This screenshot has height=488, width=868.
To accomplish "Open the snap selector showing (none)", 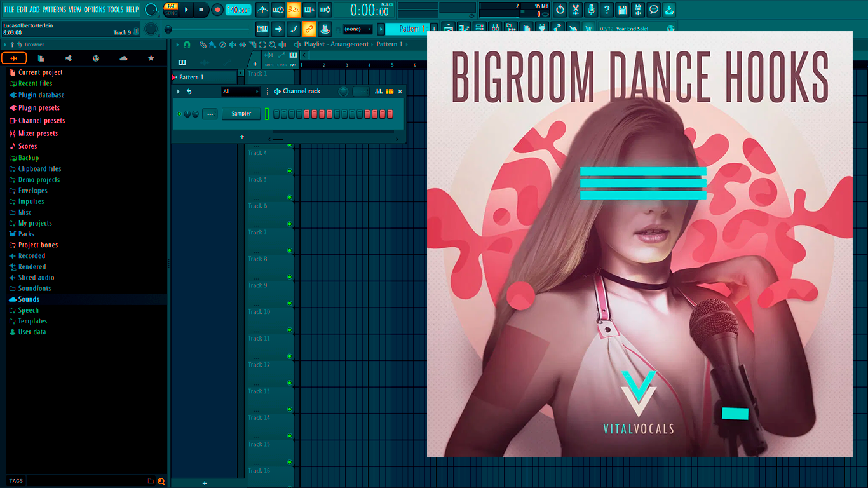I will [357, 29].
